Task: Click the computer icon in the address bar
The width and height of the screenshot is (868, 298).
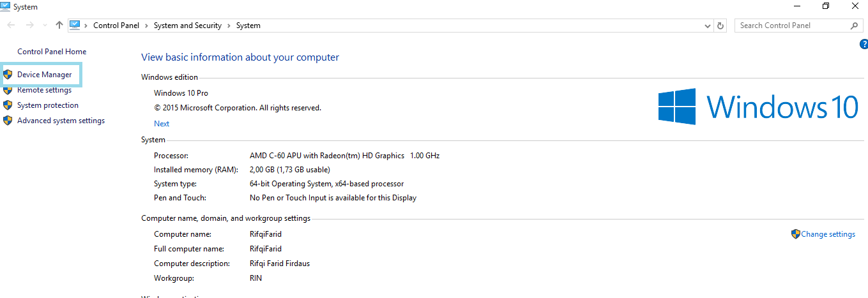Action: click(x=75, y=26)
